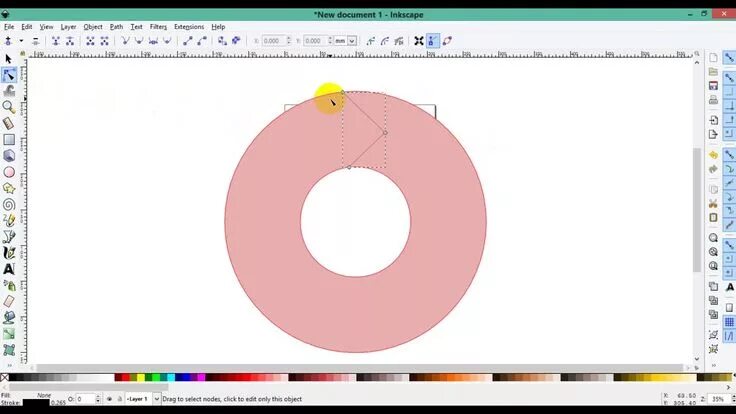Select the Rectangle tool
Viewport: 736px width, 414px height.
click(x=9, y=139)
